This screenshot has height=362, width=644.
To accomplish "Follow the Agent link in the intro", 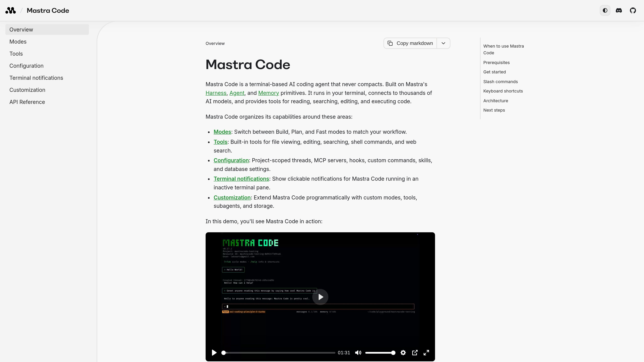I will click(x=237, y=93).
